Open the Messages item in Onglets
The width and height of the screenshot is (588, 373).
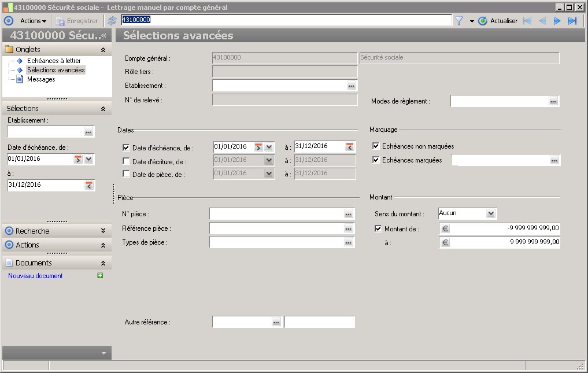pos(41,79)
